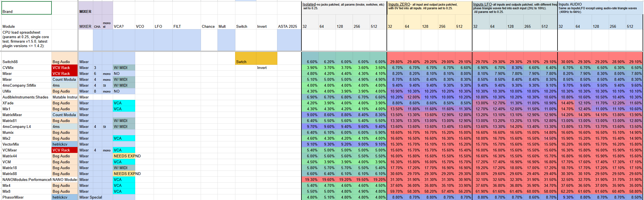The image size is (644, 200).
Task: Select the AudibleInstruments:Shades module cell
Action: pyautogui.click(x=26, y=97)
